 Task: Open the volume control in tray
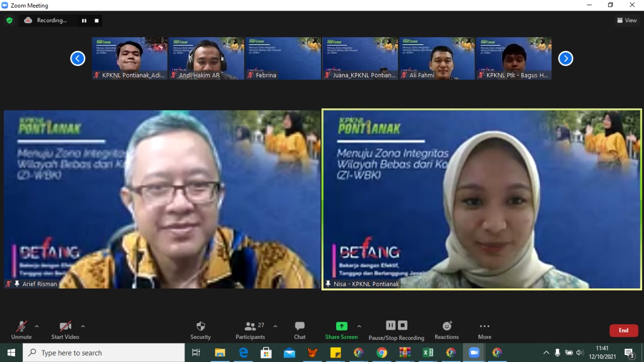coord(580,352)
